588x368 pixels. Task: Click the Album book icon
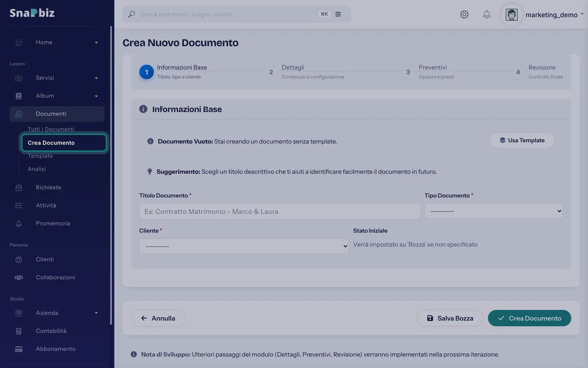(19, 96)
